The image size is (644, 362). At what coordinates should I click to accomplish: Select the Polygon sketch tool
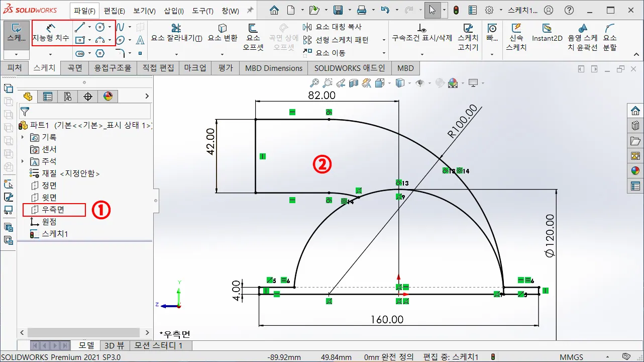click(x=100, y=53)
